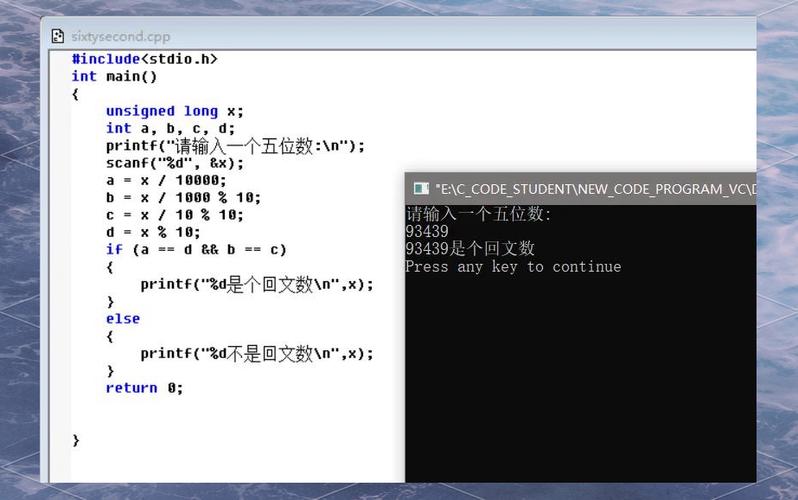Click the a = x / 10000; line
The height and width of the screenshot is (500, 798).
[166, 180]
